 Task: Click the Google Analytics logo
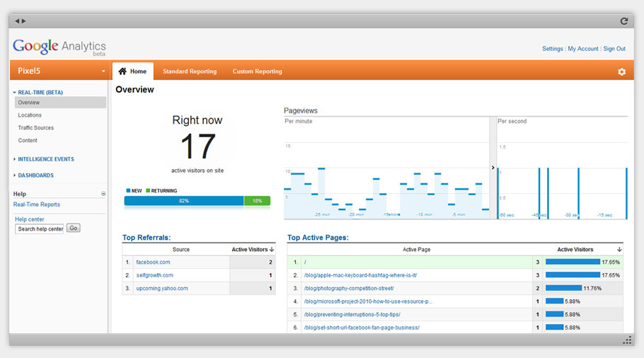click(x=59, y=47)
